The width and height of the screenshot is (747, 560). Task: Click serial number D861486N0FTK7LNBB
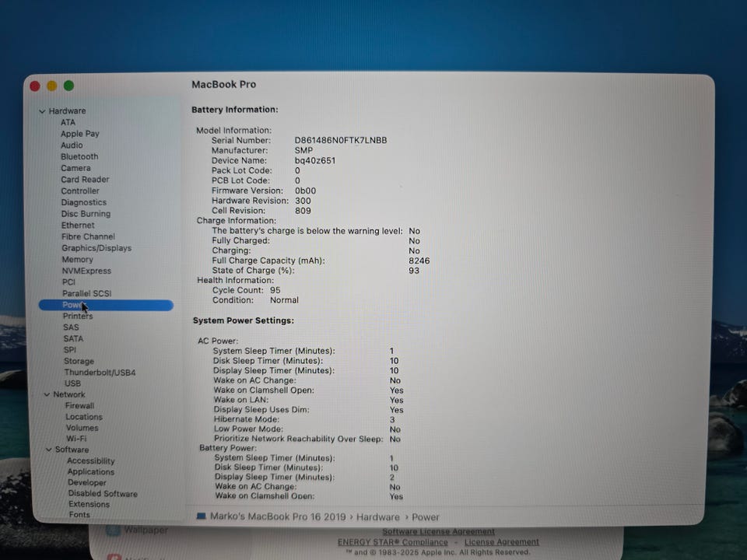coord(341,141)
